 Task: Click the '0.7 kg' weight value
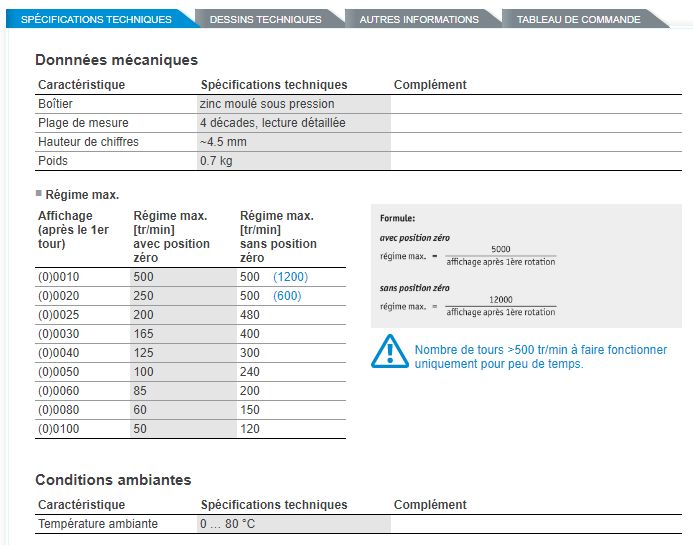(x=216, y=161)
